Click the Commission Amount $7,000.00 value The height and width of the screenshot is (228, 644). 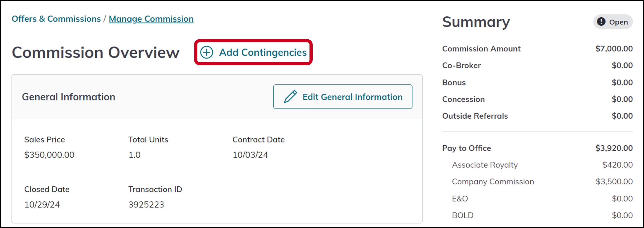[614, 49]
